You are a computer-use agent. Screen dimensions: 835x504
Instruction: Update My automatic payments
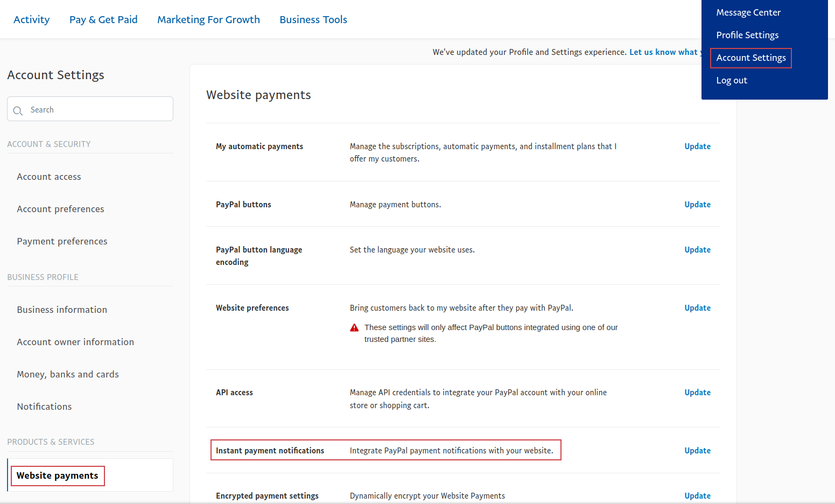697,146
